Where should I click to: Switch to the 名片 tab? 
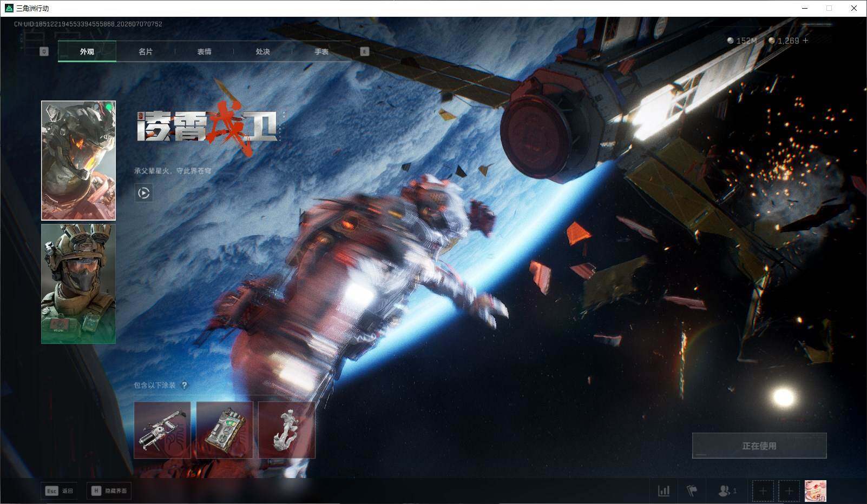click(146, 51)
